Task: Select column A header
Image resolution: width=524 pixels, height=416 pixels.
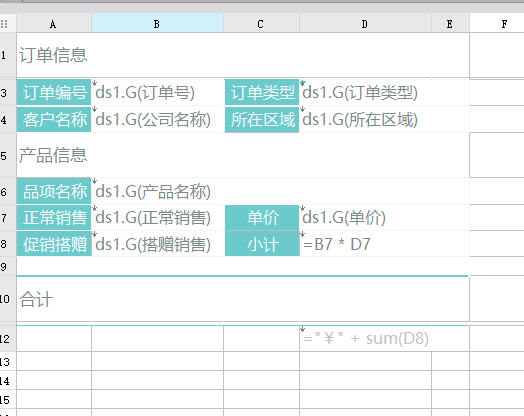Action: 53,24
